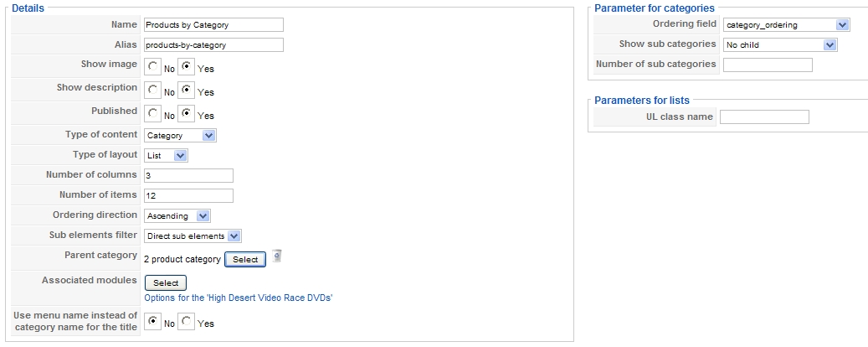Expand the Type of layout dropdown
This screenshot has height=347, width=868.
(x=166, y=155)
